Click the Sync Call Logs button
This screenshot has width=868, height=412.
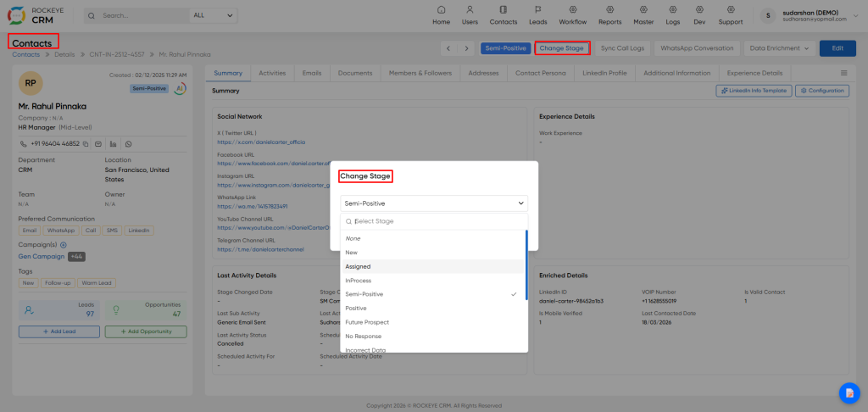coord(622,48)
